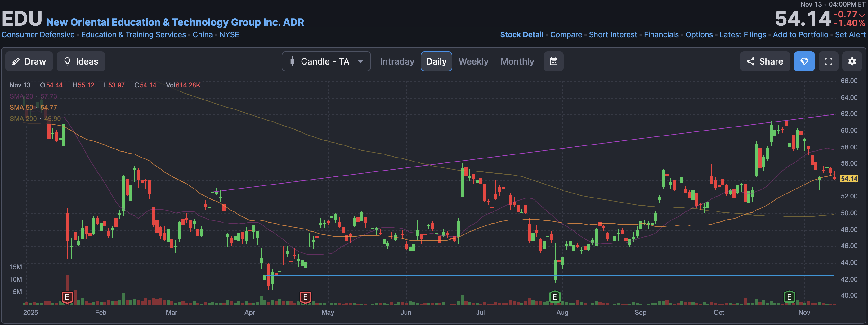Click the O 54.44 open value readout
Screen dimensions: 868x325
pyautogui.click(x=51, y=85)
